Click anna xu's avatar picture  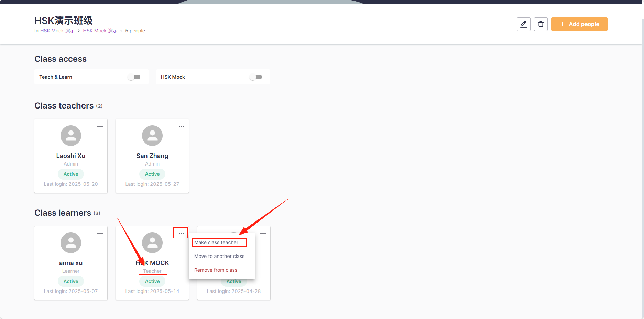click(71, 243)
